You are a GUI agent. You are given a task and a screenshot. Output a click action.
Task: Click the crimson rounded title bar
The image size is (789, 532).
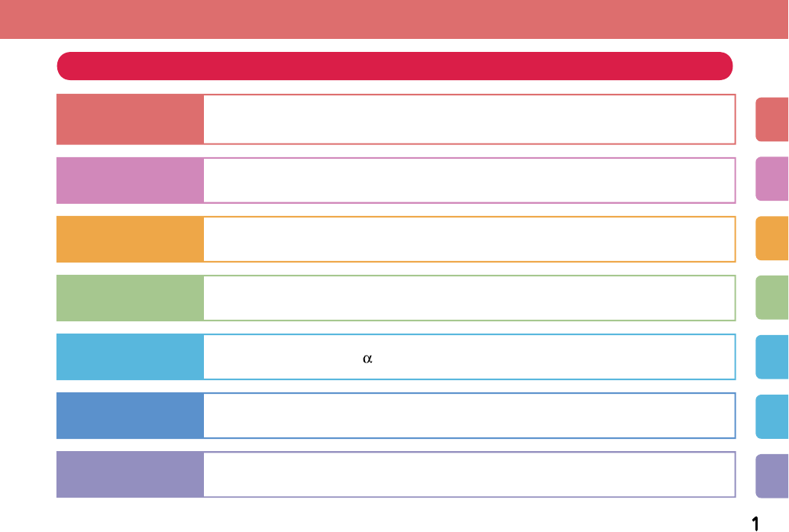pyautogui.click(x=394, y=66)
